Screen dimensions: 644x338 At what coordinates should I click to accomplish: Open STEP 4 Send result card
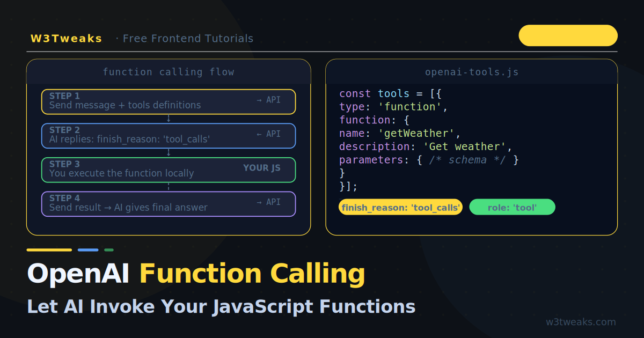tap(169, 204)
